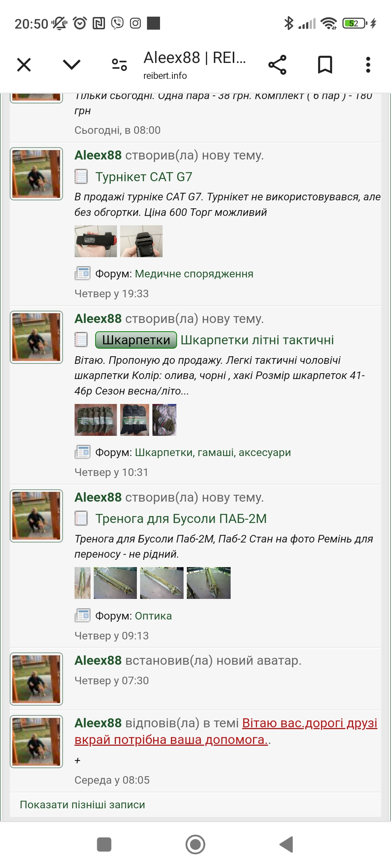The image size is (391, 868).
Task: Tap the Android home circle button
Action: click(x=195, y=844)
